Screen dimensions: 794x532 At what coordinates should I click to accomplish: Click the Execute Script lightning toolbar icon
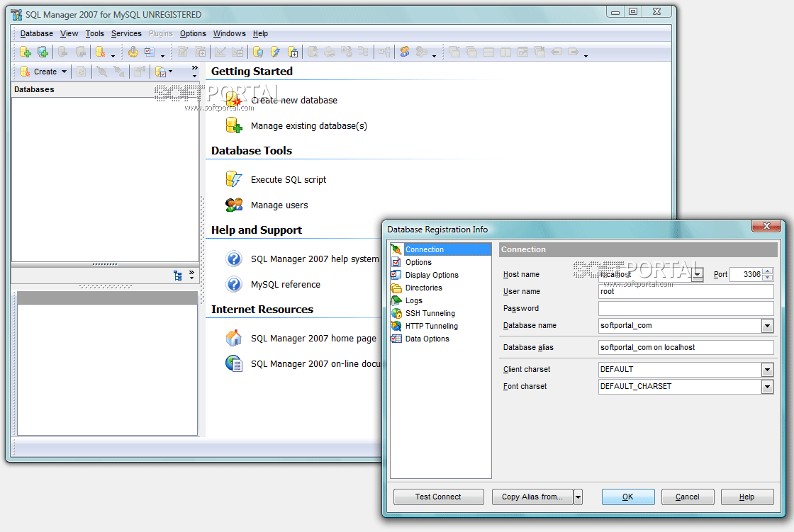point(275,52)
